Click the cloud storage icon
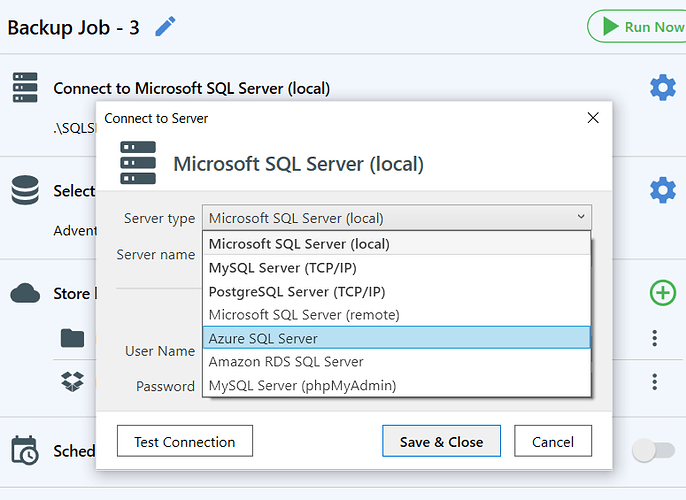 (25, 293)
